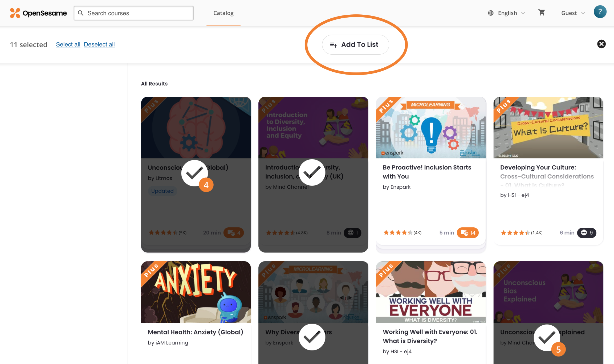The width and height of the screenshot is (614, 364).
Task: Click the OpenSesame logo
Action: tap(38, 13)
